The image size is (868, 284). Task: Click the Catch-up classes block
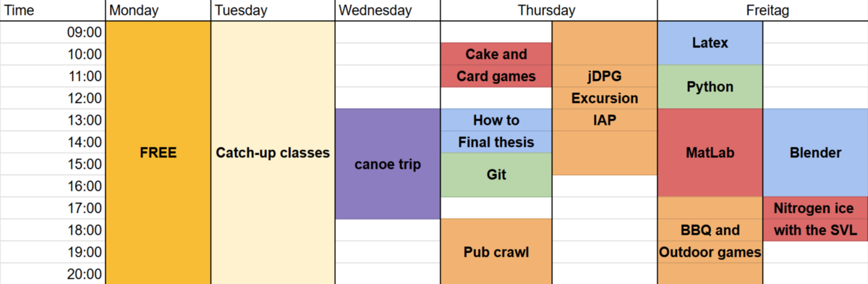(273, 153)
